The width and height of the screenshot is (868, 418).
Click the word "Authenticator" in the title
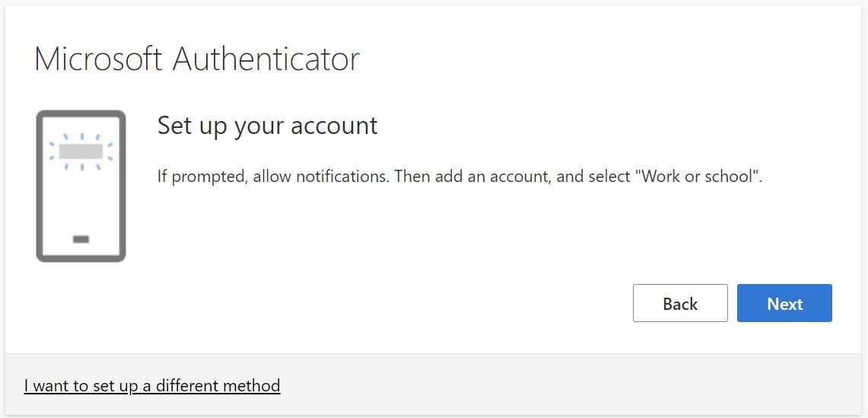[266, 59]
